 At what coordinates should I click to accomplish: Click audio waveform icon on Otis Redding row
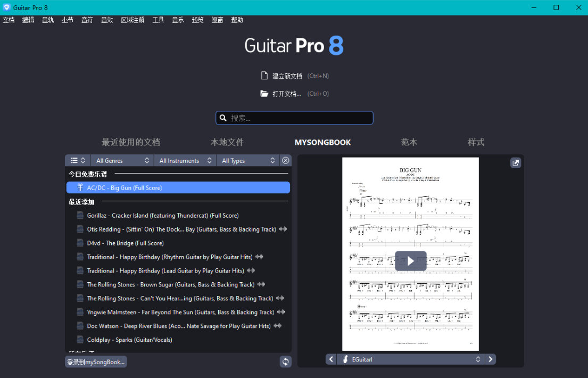pos(283,229)
